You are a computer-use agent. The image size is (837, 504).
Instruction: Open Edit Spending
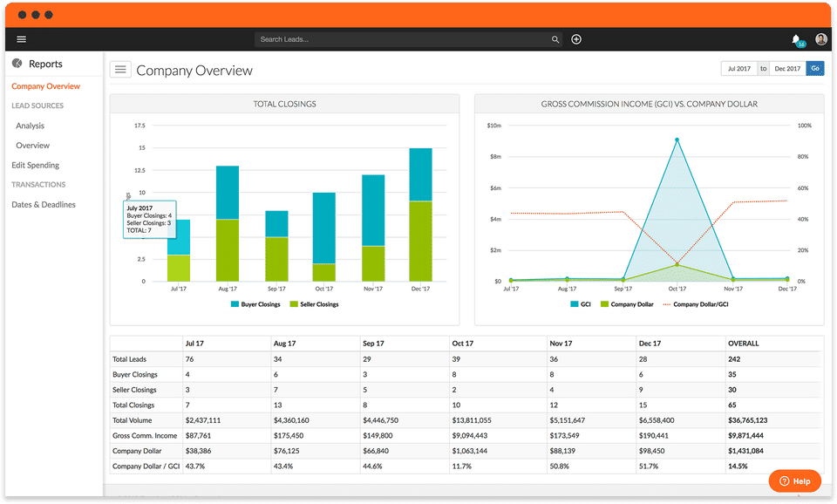35,165
